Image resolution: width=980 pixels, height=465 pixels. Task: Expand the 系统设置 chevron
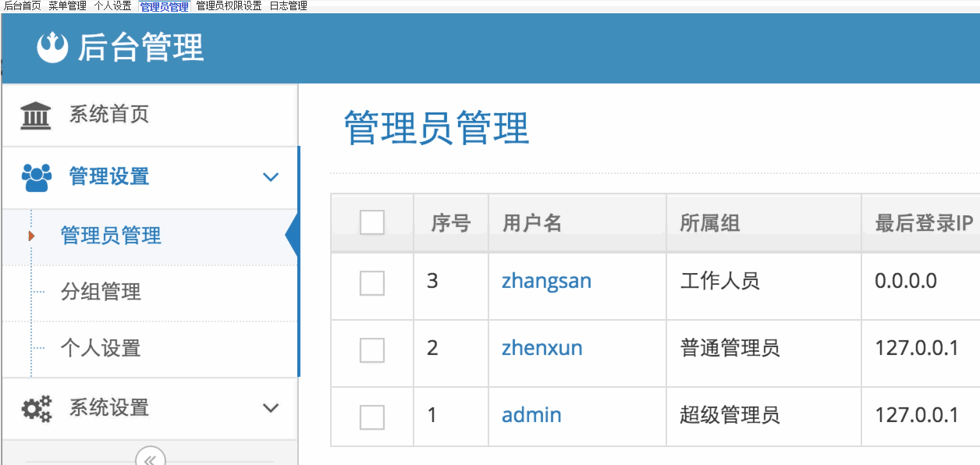271,408
